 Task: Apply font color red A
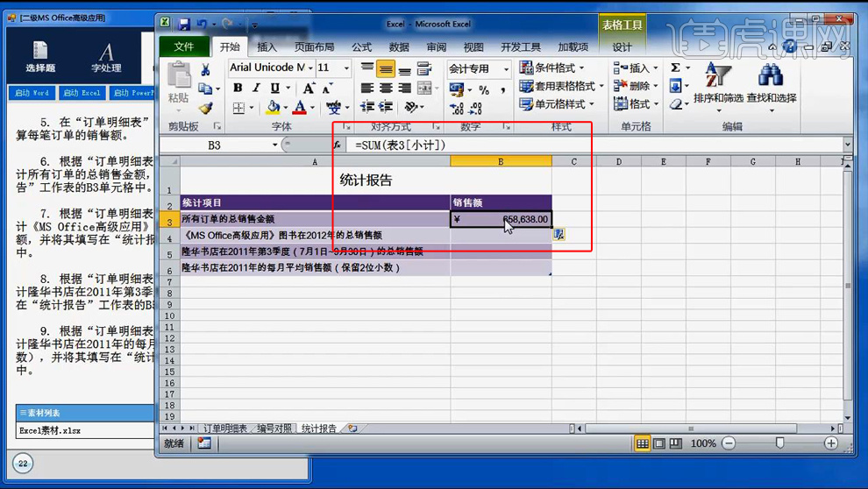click(x=300, y=107)
